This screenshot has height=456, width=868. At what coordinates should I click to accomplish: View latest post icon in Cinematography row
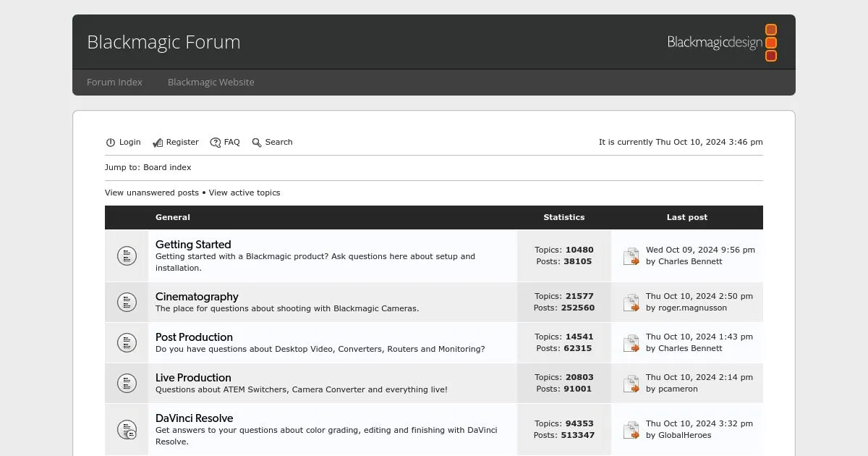(x=631, y=302)
